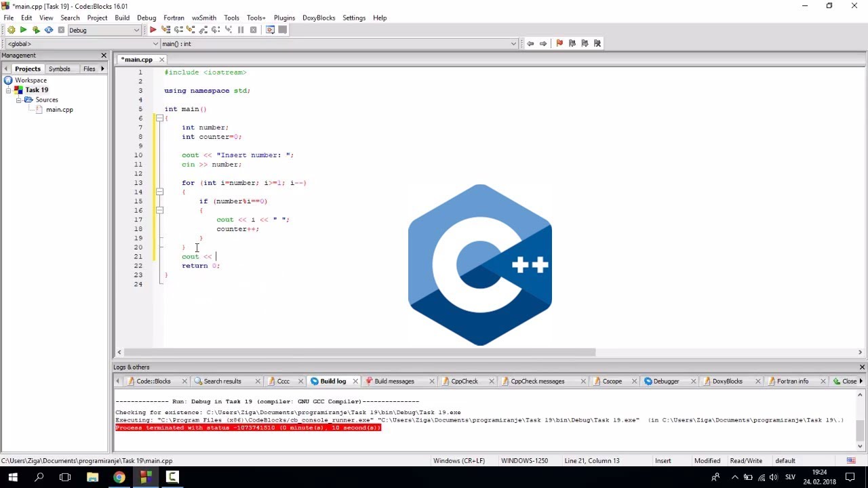The image size is (868, 488).
Task: Click the Rebuild icon
Action: [x=49, y=30]
